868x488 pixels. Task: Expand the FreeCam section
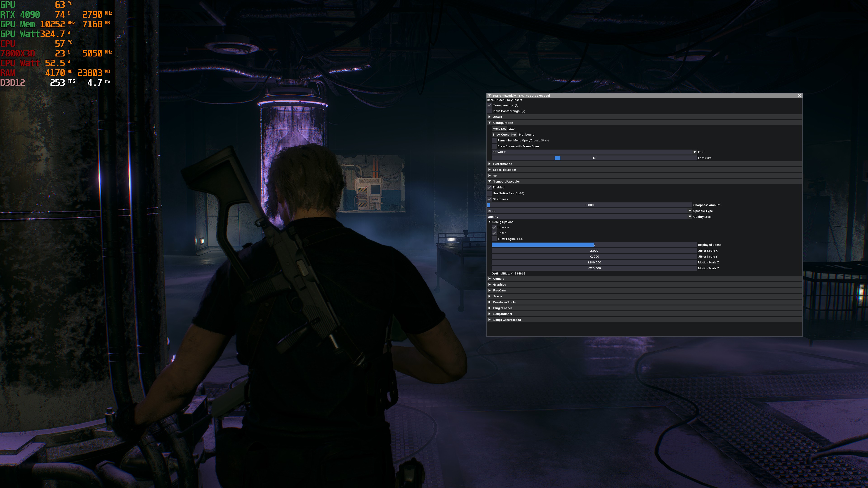(644, 291)
